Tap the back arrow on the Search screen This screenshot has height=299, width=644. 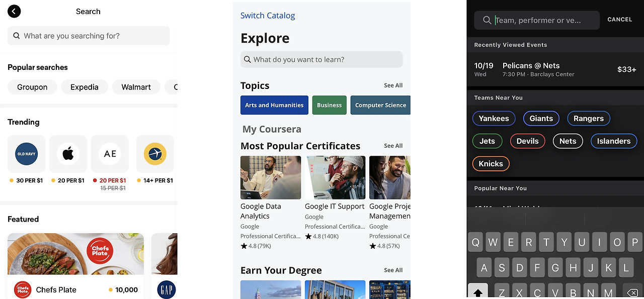coord(14,11)
